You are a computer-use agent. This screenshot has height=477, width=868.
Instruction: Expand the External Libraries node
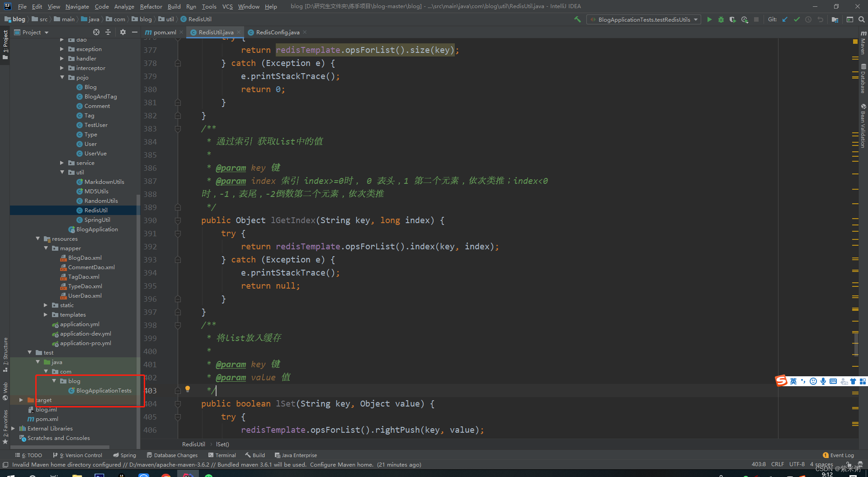(x=13, y=429)
